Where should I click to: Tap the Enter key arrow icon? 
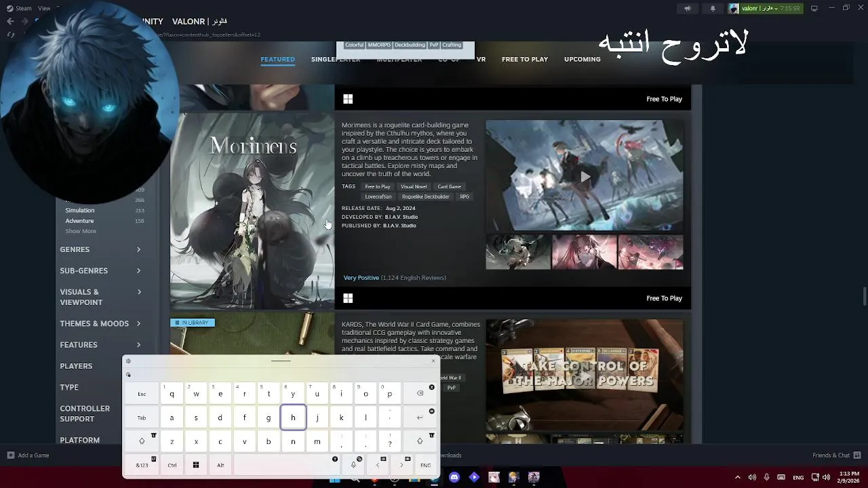(420, 418)
